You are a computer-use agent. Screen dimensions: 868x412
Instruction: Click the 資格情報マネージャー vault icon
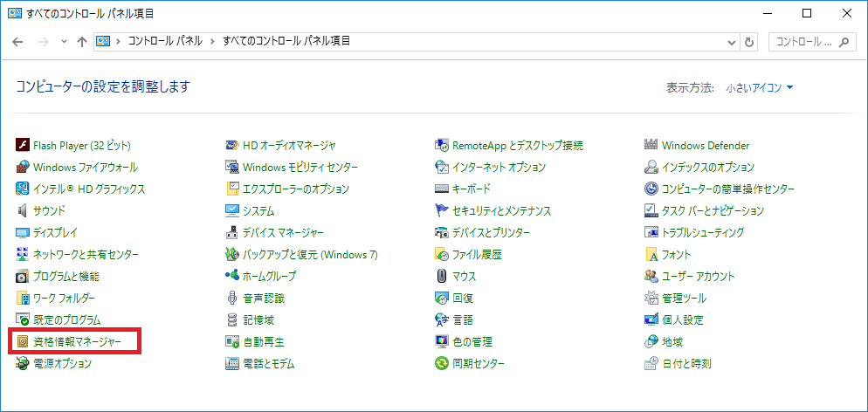tap(22, 342)
